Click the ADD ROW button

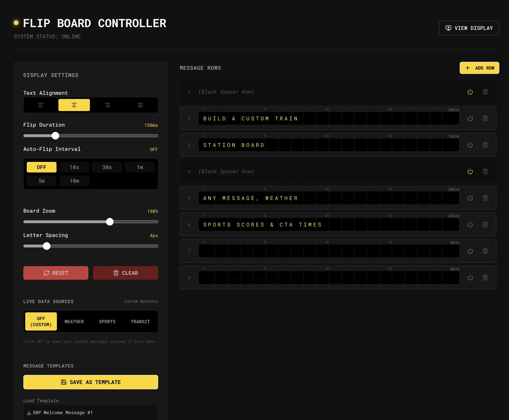click(479, 68)
